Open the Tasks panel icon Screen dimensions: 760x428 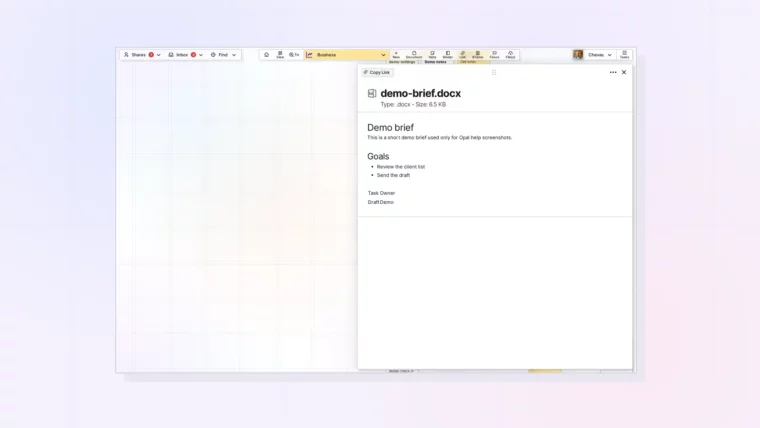624,55
